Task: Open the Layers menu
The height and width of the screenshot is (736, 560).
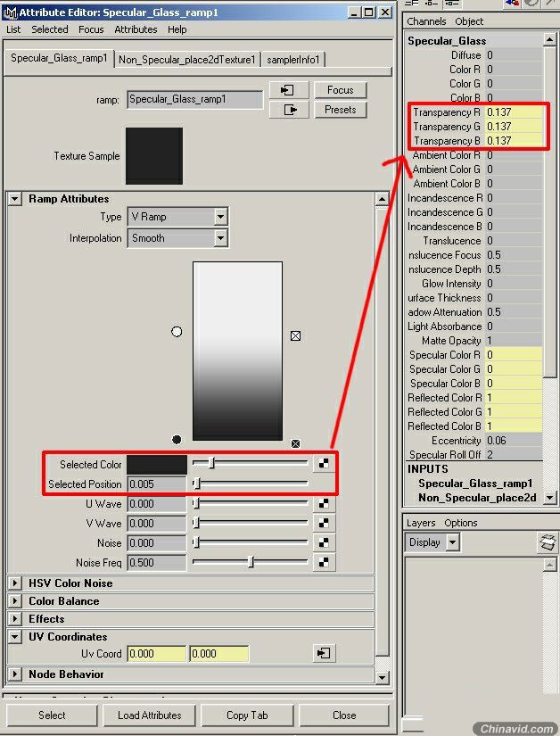Action: coord(421,523)
